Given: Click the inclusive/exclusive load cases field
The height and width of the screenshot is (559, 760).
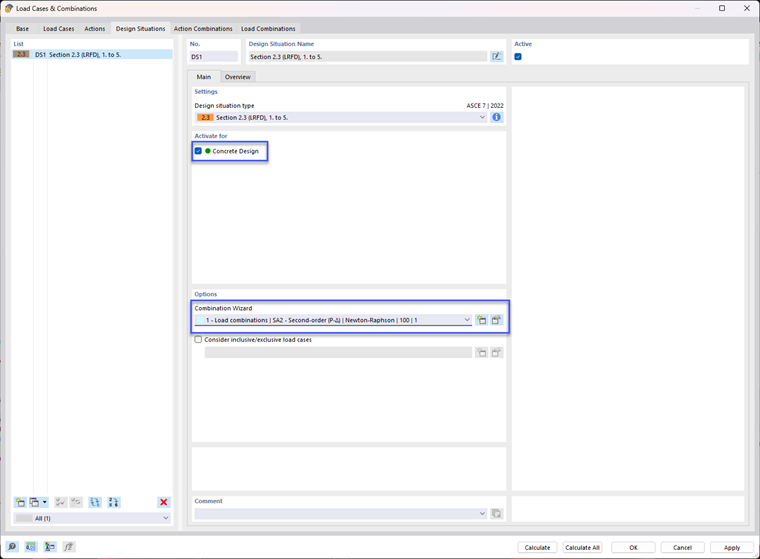Looking at the screenshot, I should 338,352.
